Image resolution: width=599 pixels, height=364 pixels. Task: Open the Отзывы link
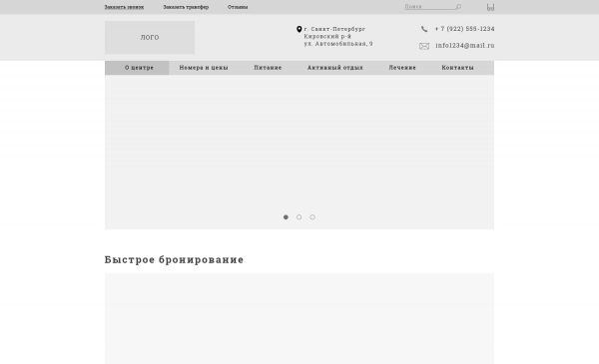point(238,7)
